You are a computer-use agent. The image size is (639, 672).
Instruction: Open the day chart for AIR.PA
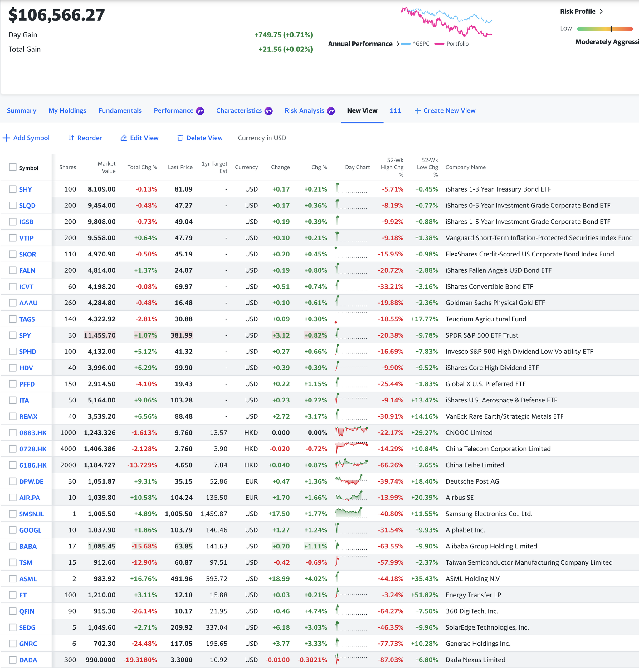352,497
